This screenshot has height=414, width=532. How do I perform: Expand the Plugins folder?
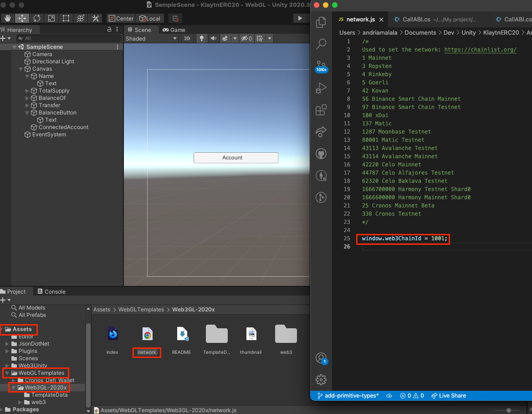pos(7,351)
